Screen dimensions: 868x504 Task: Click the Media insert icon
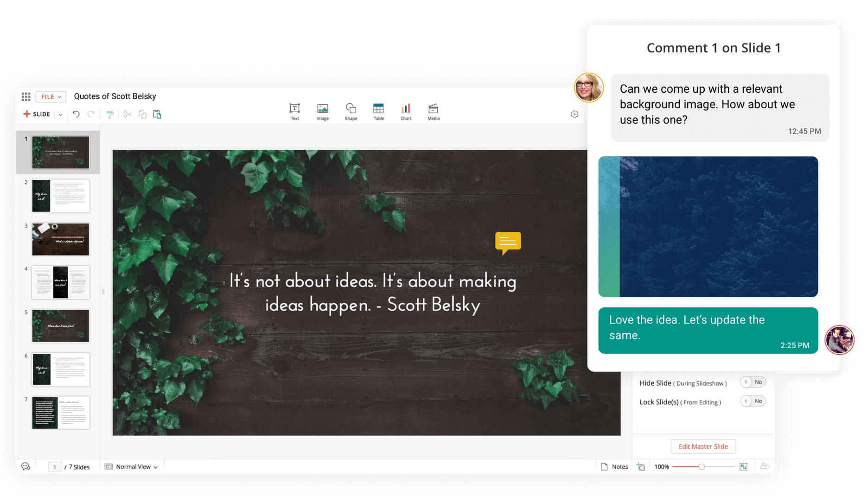point(433,111)
